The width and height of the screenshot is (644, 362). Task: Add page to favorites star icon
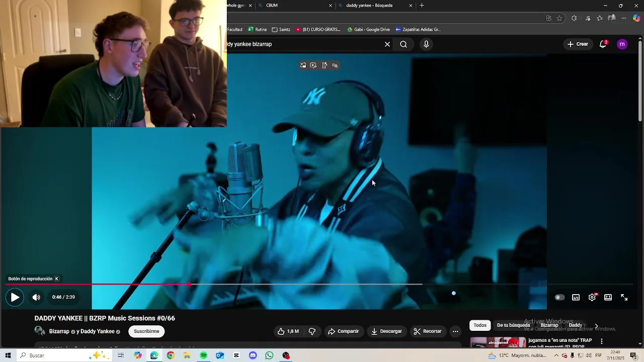(559, 18)
